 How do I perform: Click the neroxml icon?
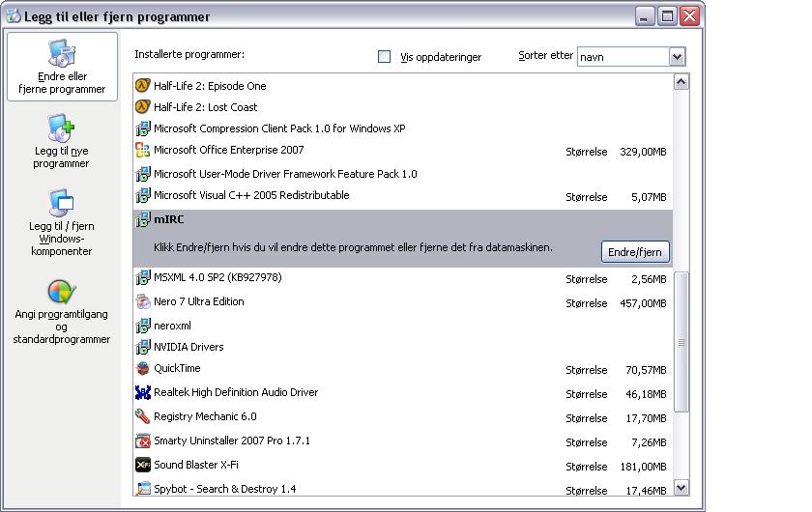[x=142, y=326]
